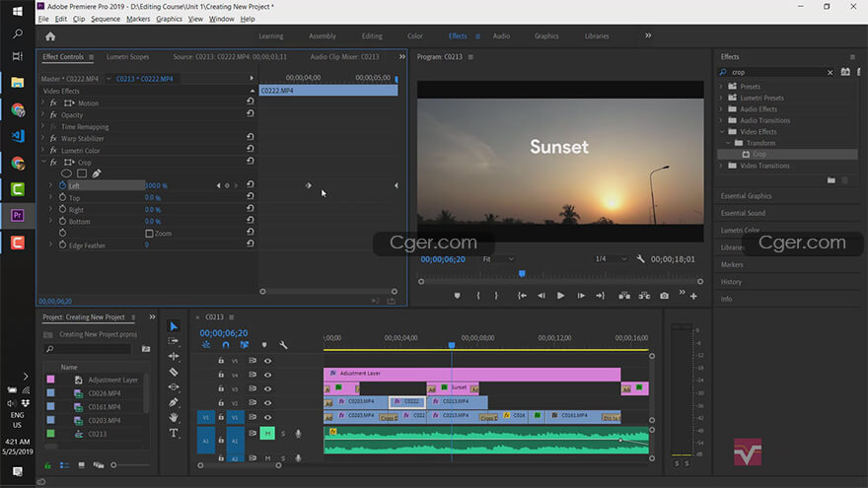The image size is (868, 488).
Task: Open the History panel
Action: coord(731,282)
